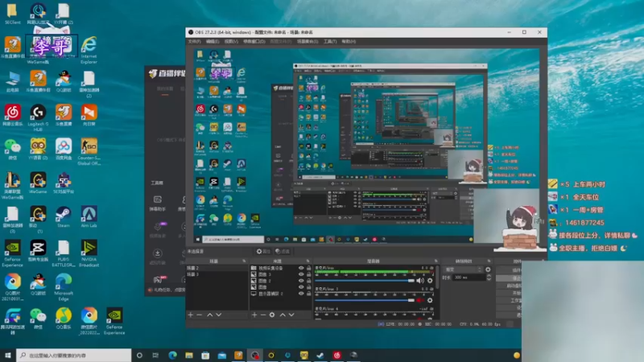Open Logitech G HUB desktop icon
The height and width of the screenshot is (362, 644).
(38, 117)
